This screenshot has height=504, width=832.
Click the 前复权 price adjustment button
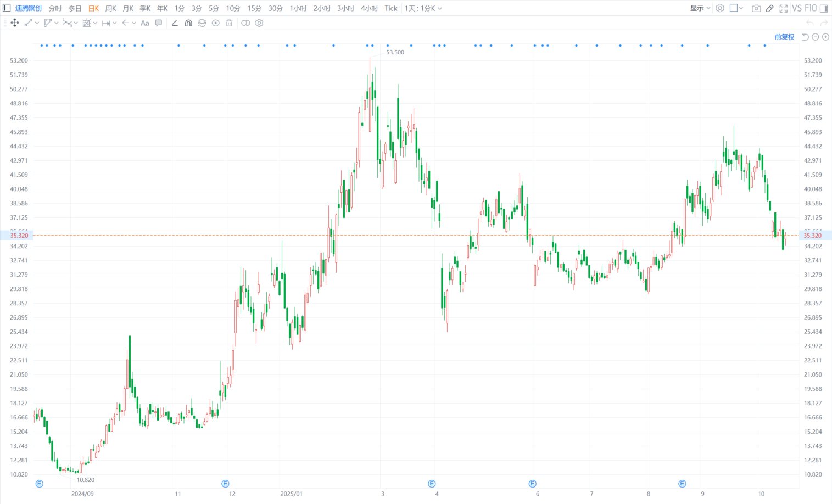[x=784, y=37]
